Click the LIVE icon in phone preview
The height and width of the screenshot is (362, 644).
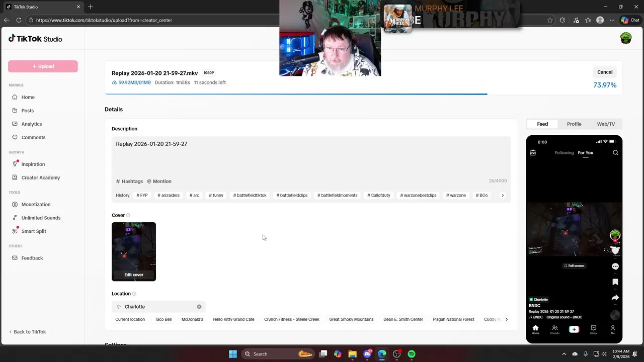[x=533, y=152]
